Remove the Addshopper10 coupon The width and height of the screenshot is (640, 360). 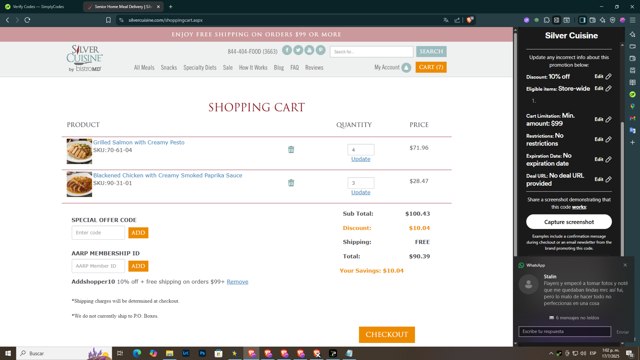click(x=237, y=282)
